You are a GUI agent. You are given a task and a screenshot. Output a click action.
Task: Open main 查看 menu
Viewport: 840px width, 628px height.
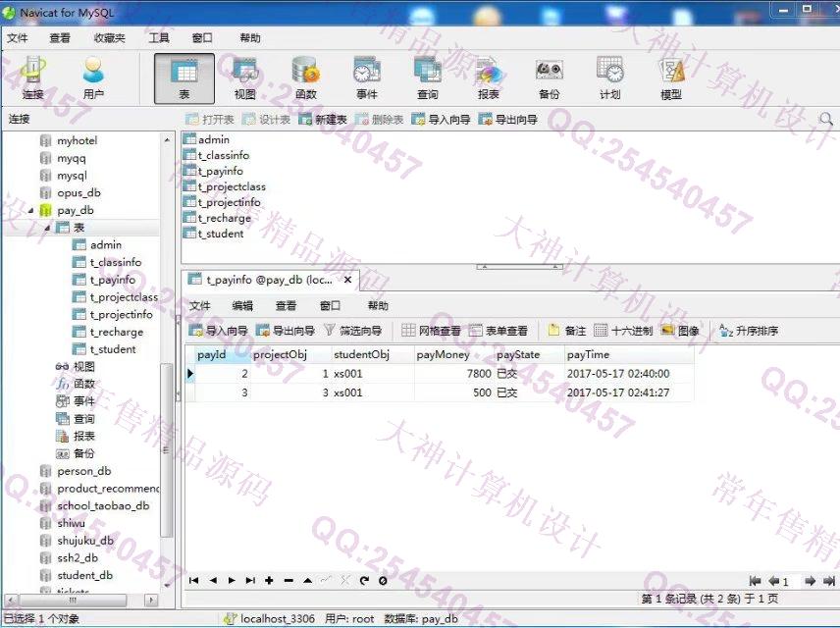click(x=60, y=38)
